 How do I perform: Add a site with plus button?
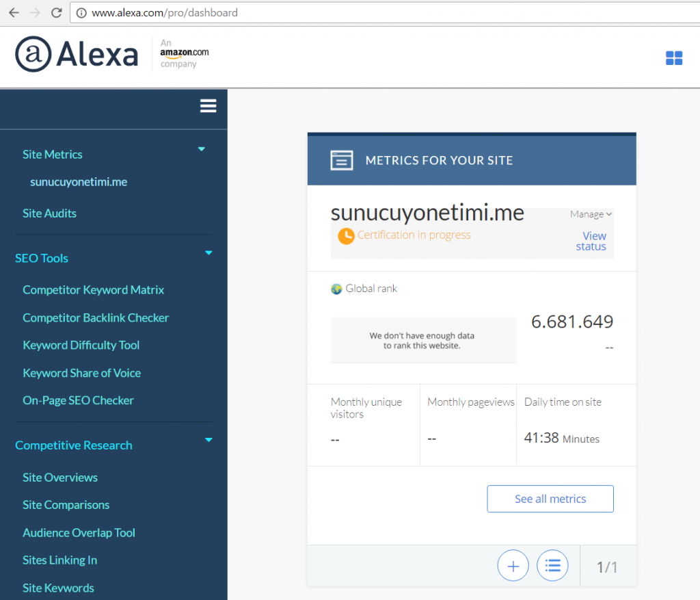click(513, 566)
